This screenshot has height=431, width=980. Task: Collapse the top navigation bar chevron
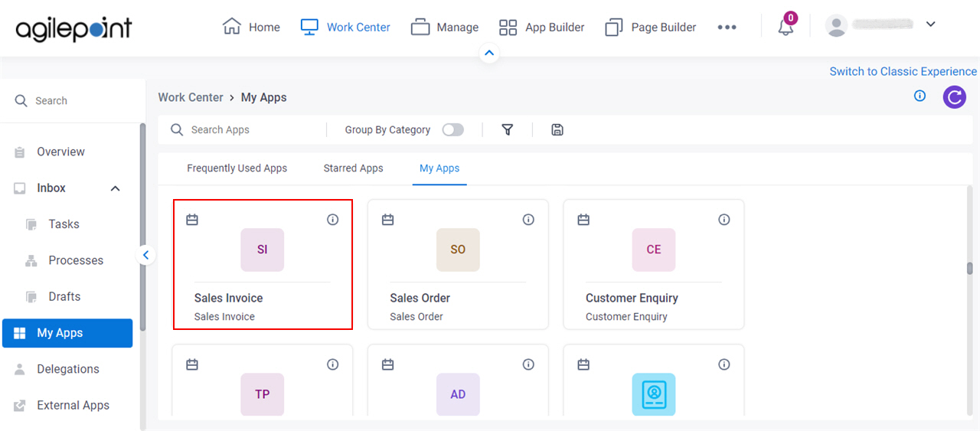490,54
